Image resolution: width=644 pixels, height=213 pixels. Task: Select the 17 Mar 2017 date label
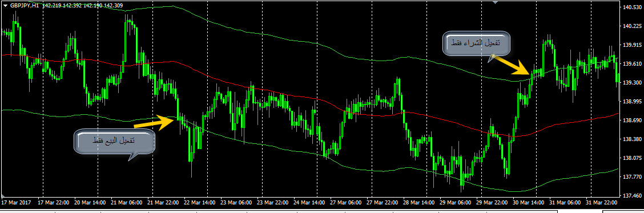coord(17,203)
